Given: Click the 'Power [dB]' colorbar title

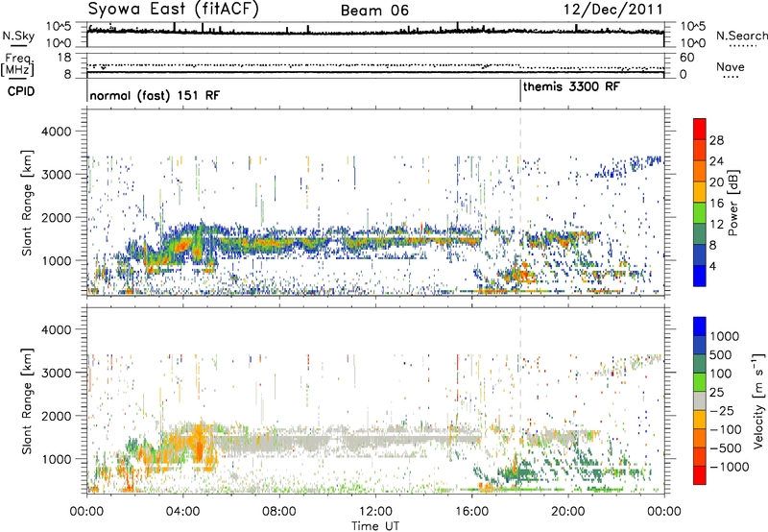Looking at the screenshot, I should pyautogui.click(x=732, y=204).
